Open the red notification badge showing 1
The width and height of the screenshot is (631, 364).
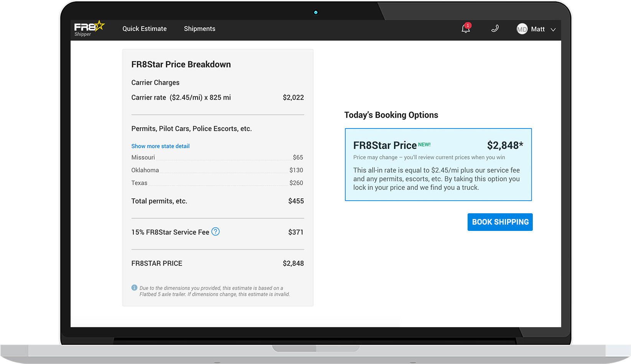click(x=468, y=26)
